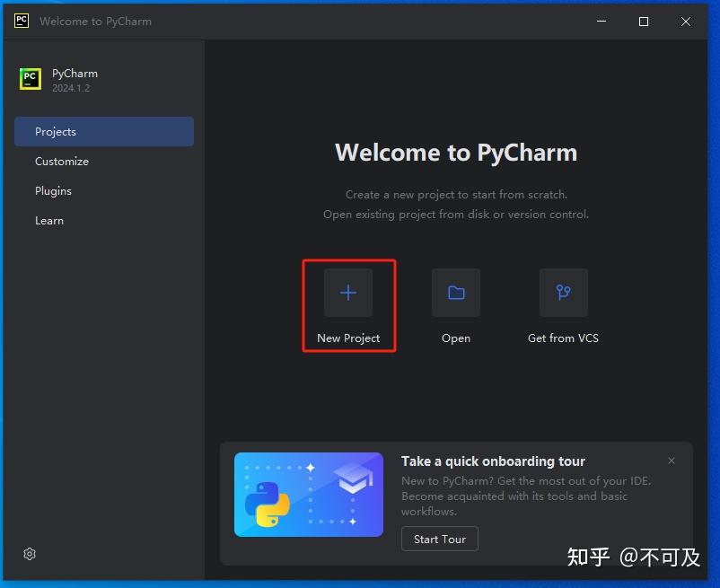Open IDE settings via the gear icon
720x588 pixels.
[x=29, y=554]
